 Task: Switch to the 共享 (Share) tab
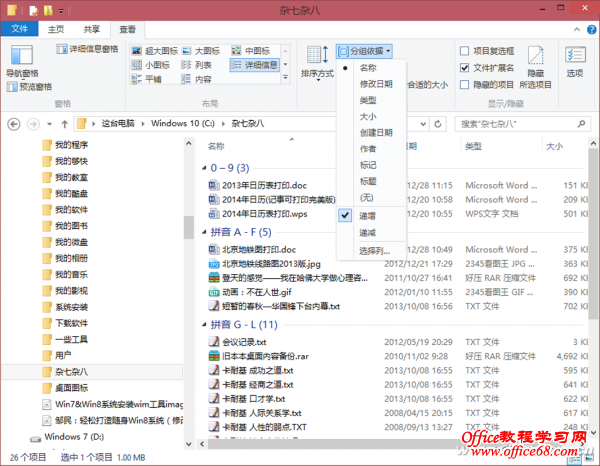click(92, 29)
